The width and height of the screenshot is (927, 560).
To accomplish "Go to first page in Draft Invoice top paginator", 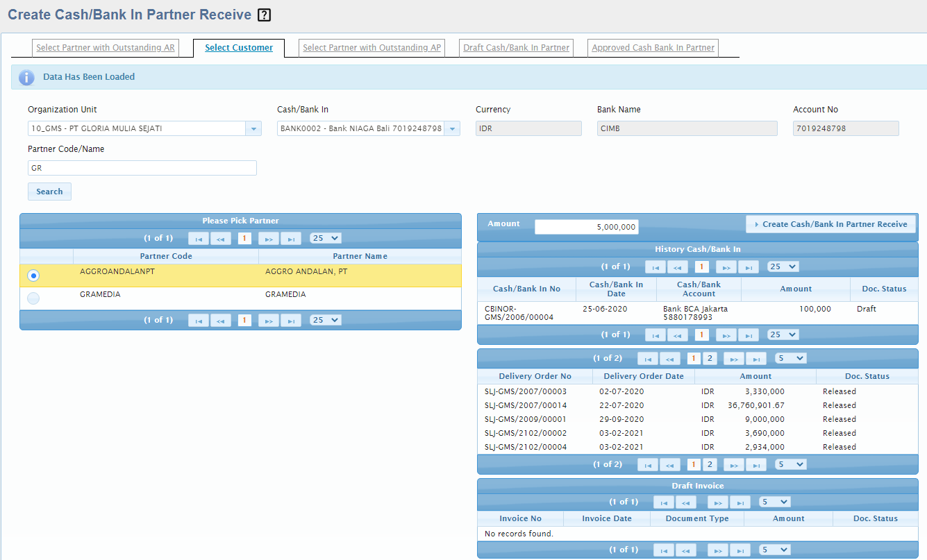I will click(664, 502).
